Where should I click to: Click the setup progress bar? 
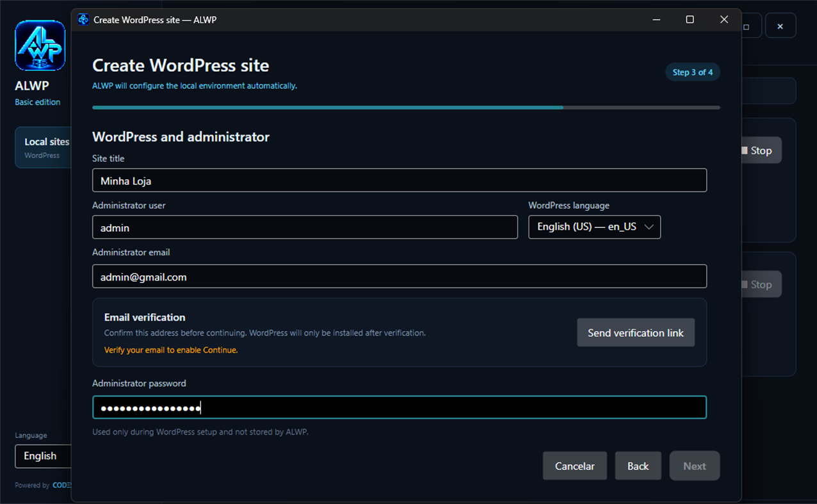click(406, 108)
